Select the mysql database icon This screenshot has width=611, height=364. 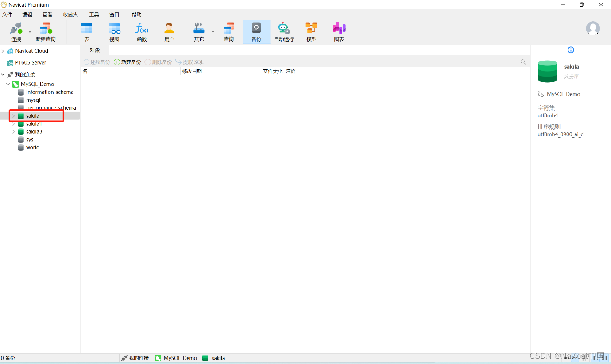click(x=21, y=100)
